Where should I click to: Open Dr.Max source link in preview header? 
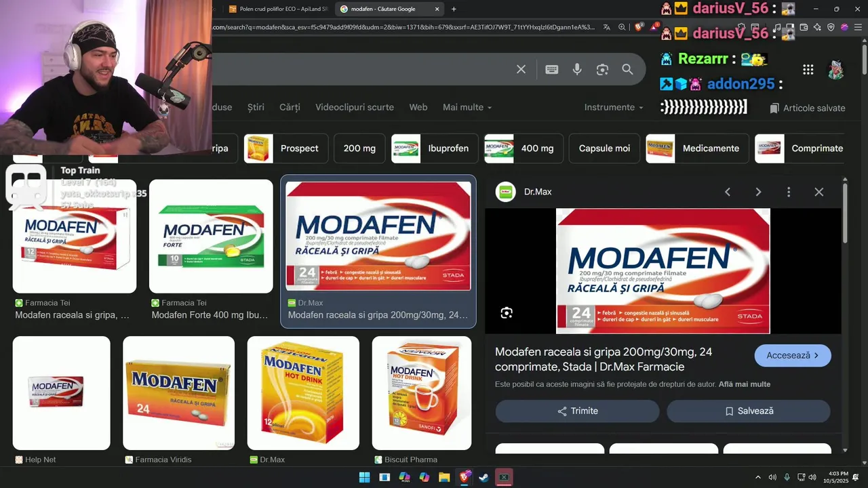524,192
